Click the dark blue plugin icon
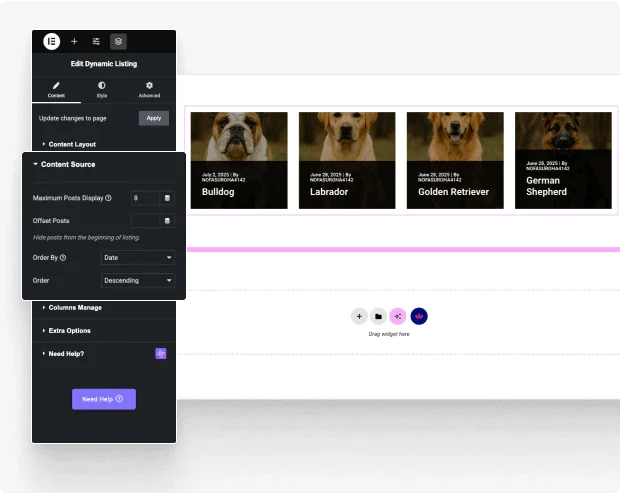The image size is (620, 493). pos(419,316)
